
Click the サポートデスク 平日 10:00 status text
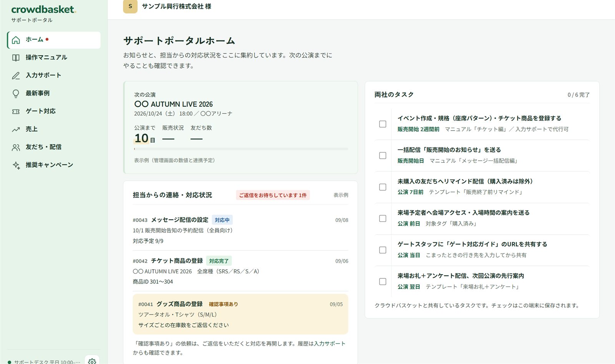point(47,362)
